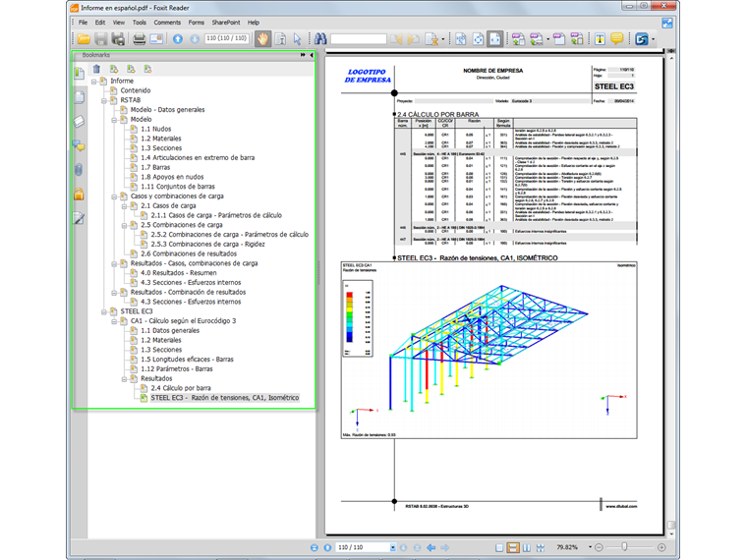Click the structure model image in PDF
This screenshot has width=747, height=560.
point(488,350)
